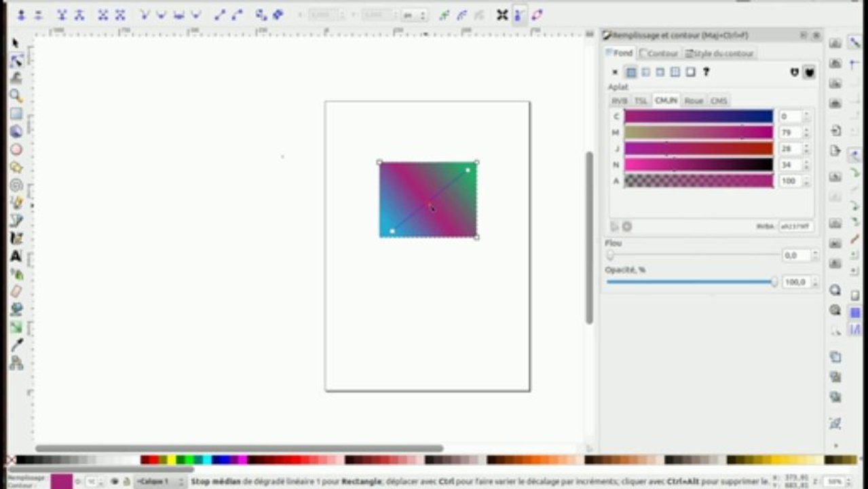Click the Object to path icon
Screen dimensions: 868x489
pyautogui.click(x=261, y=14)
